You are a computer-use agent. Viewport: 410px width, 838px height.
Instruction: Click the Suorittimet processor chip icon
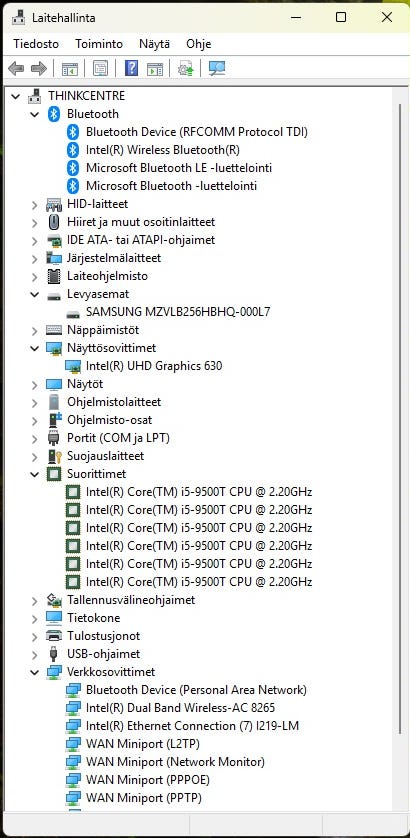53,474
